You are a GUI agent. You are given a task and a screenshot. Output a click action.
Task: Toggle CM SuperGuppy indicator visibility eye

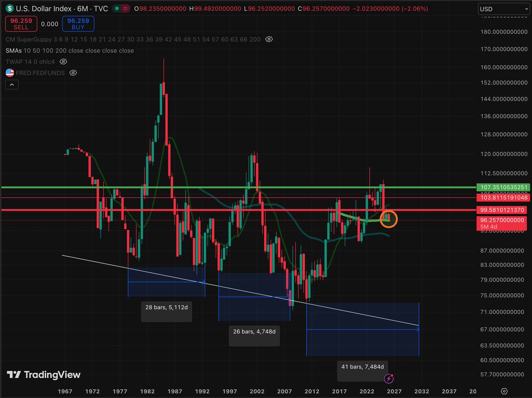click(x=269, y=39)
